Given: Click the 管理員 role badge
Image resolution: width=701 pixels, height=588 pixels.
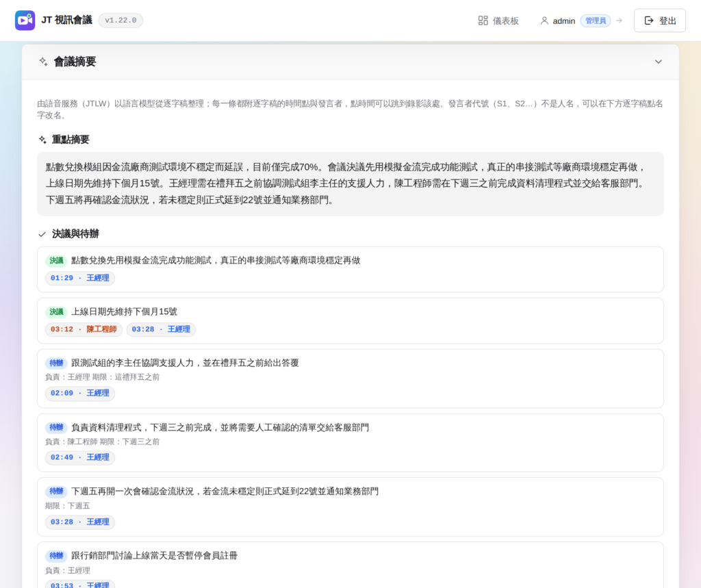Looking at the screenshot, I should coord(596,21).
